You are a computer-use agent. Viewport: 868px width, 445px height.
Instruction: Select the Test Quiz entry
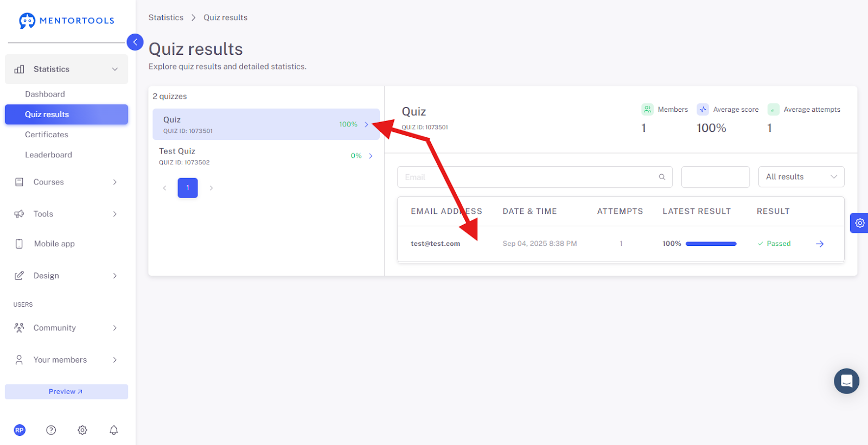pos(266,156)
